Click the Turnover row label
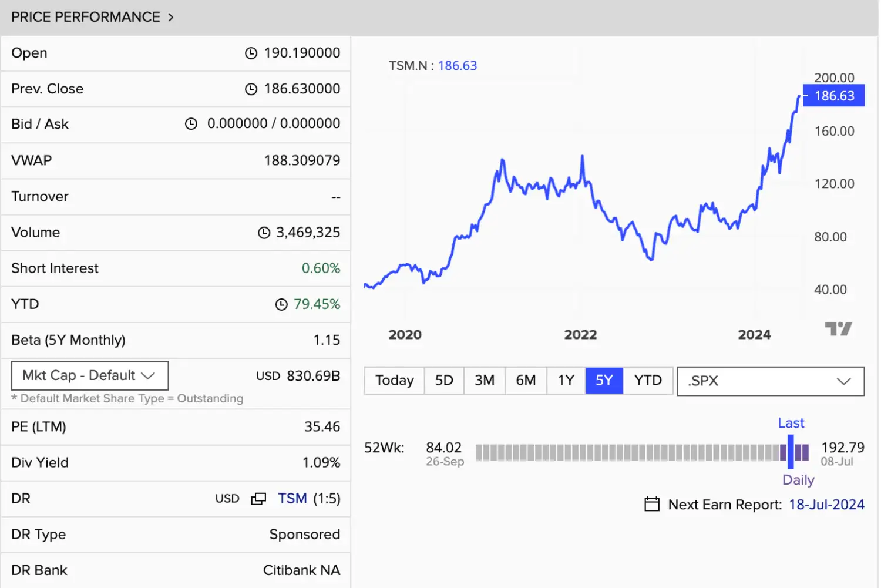 point(40,197)
